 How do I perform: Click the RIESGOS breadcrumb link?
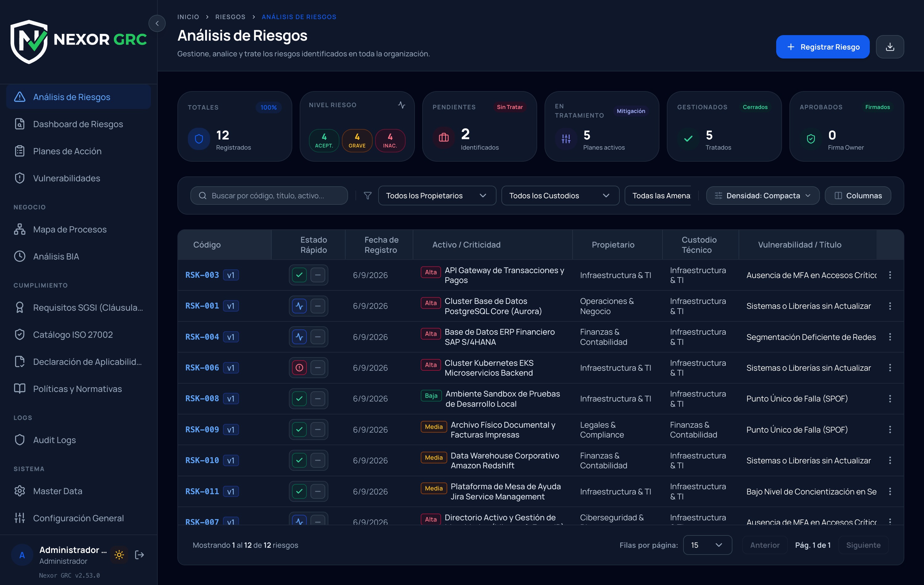coord(230,17)
